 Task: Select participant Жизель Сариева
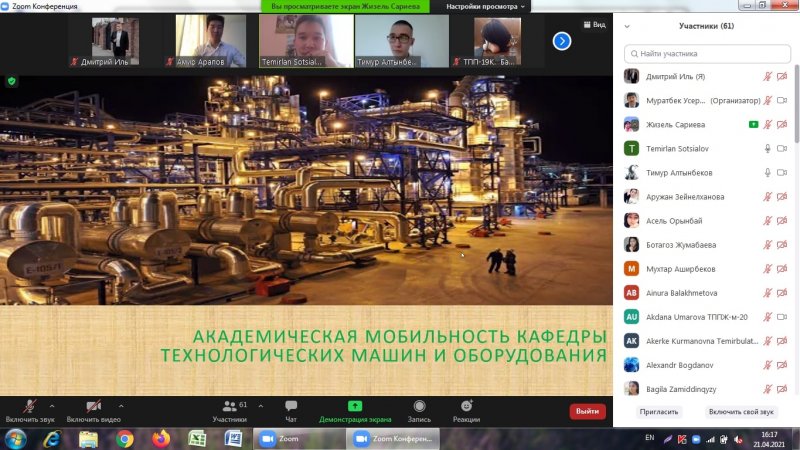tap(706, 124)
